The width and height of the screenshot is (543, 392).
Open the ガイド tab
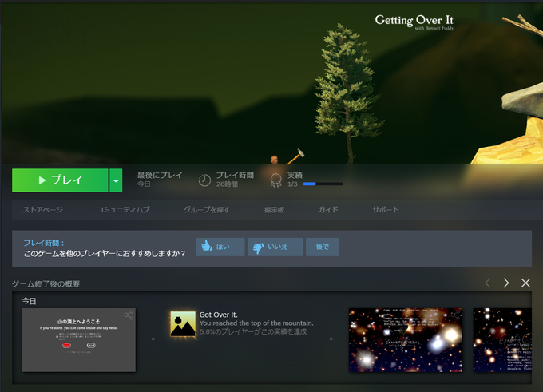328,209
